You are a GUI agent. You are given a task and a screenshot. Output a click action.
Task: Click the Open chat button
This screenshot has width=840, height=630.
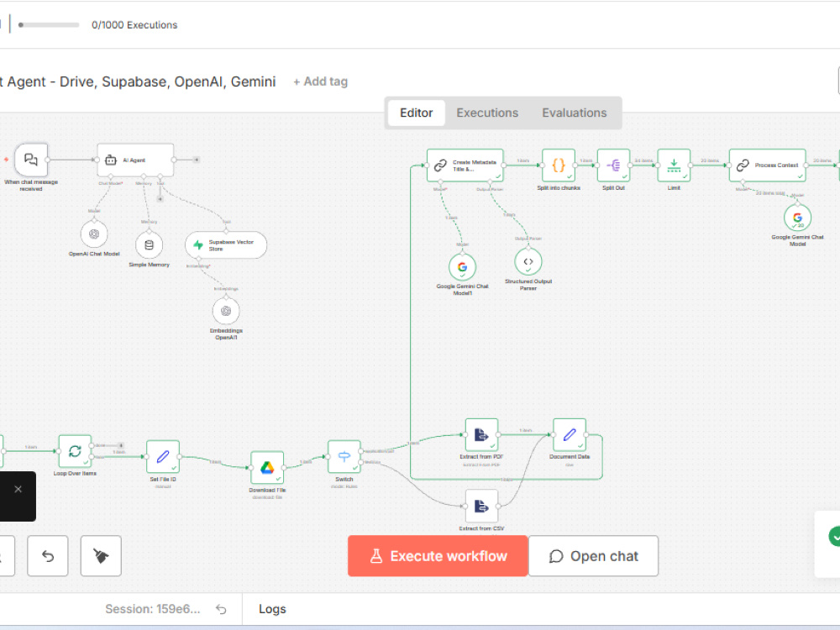tap(594, 556)
